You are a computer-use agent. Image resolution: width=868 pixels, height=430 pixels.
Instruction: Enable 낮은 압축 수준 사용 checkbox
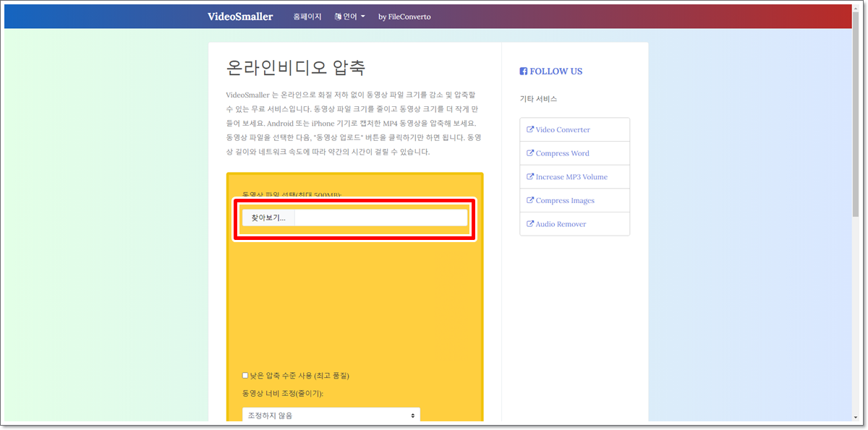245,375
